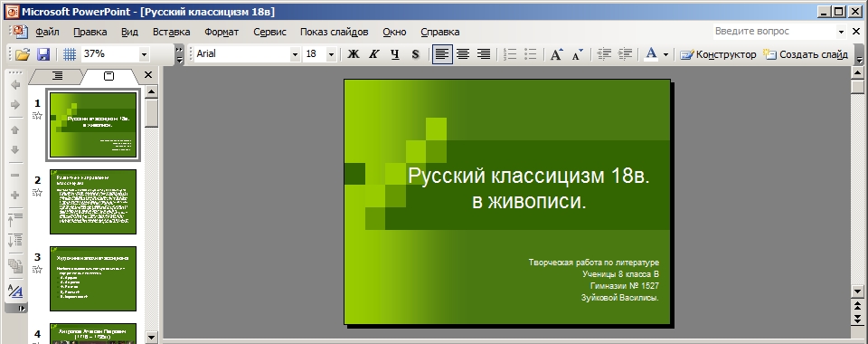Click the animation star icon under slide 2
This screenshot has width=868, height=344.
[x=38, y=193]
